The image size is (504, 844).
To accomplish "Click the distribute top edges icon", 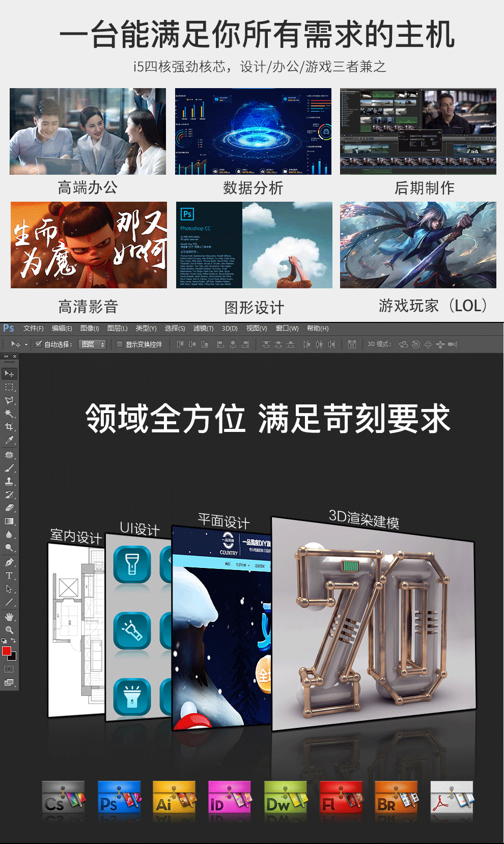I will tap(266, 344).
